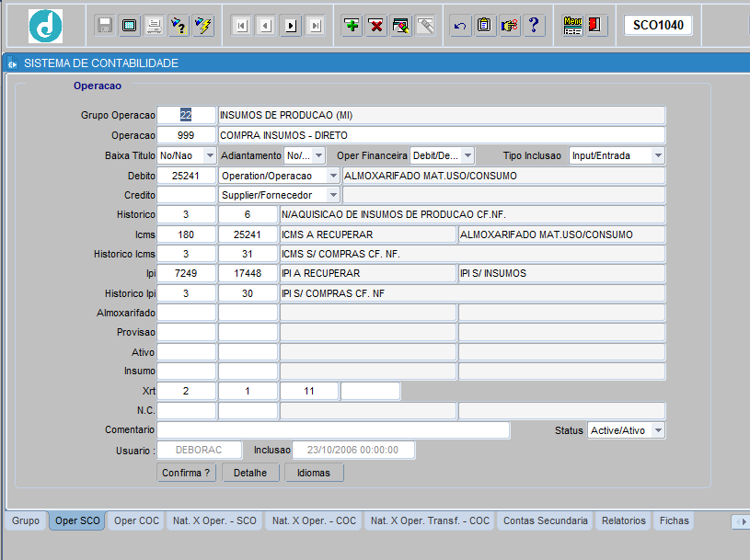Open the Relatorios tab

tap(624, 520)
